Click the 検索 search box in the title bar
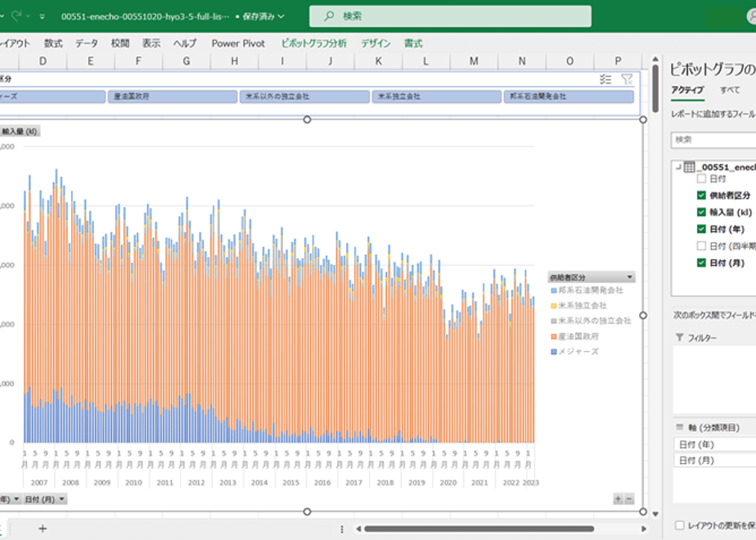 pos(450,16)
